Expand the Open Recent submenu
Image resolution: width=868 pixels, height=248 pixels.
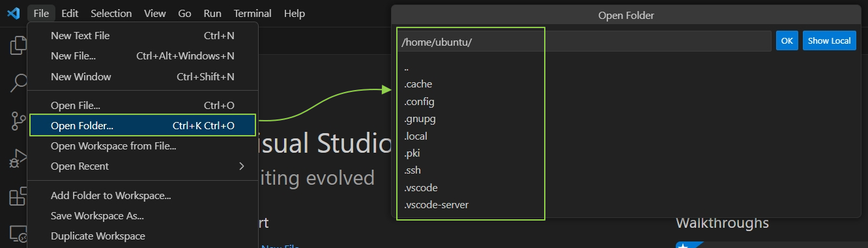pos(143,166)
